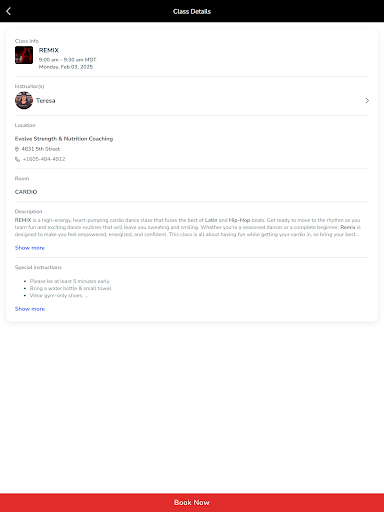Image resolution: width=384 pixels, height=512 pixels.
Task: Click the bold Hip-Hop word in description
Action: click(x=239, y=220)
